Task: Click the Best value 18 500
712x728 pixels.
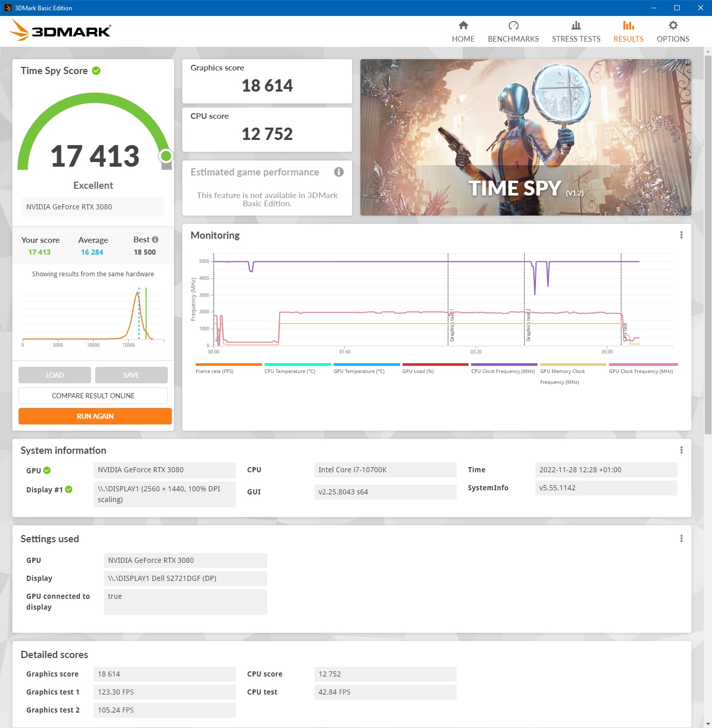Action: (x=145, y=252)
